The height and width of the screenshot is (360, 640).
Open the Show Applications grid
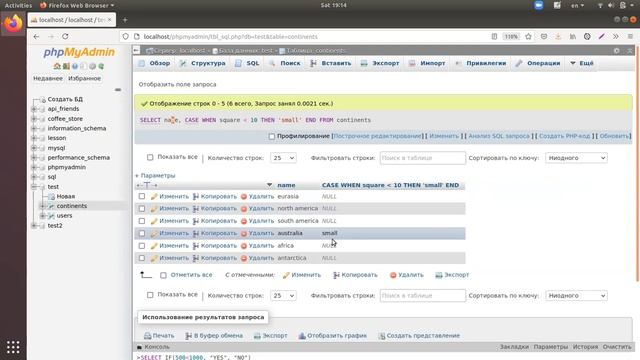click(x=13, y=347)
